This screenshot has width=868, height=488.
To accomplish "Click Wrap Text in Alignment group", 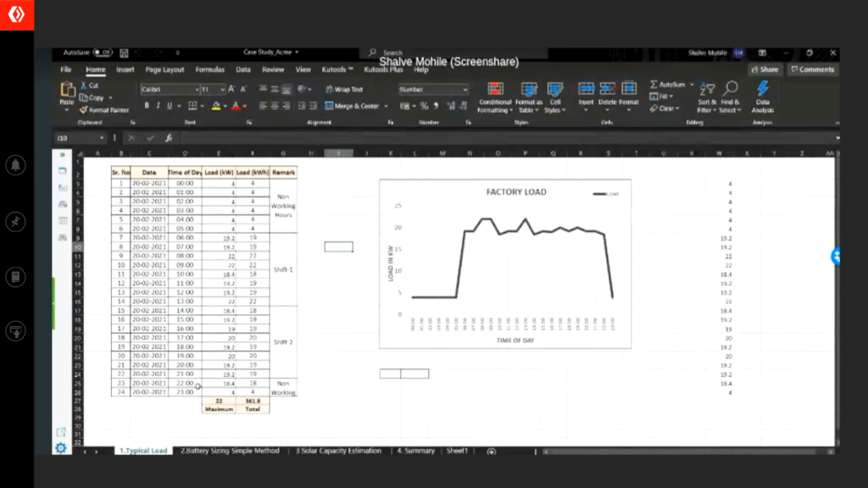I will click(344, 89).
